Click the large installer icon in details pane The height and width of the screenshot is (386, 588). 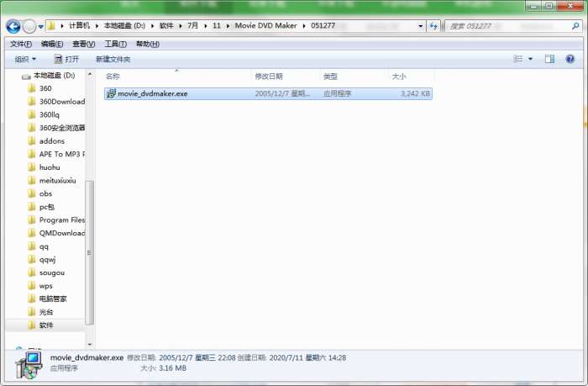[29, 366]
